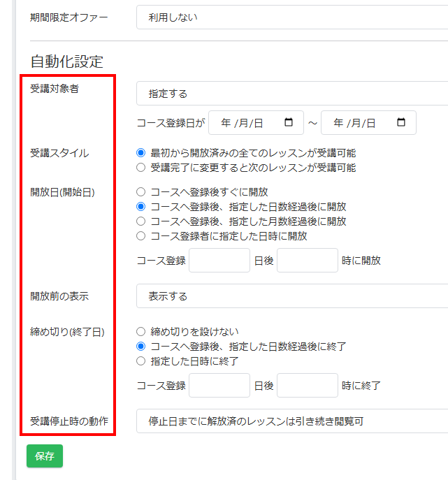Image resolution: width=448 pixels, height=480 pixels.
Task: Click the hour field before 時に終了
Action: [307, 386]
